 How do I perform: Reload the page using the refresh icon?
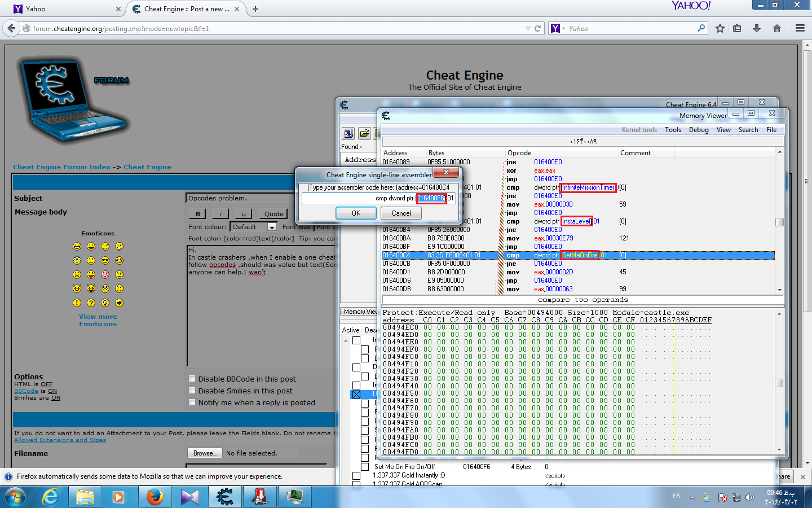[538, 28]
